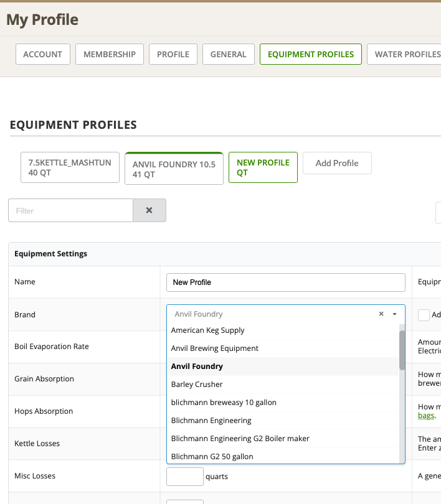The height and width of the screenshot is (504, 441).
Task: Choose Anvil Brewing Equipment option
Action: 283,348
